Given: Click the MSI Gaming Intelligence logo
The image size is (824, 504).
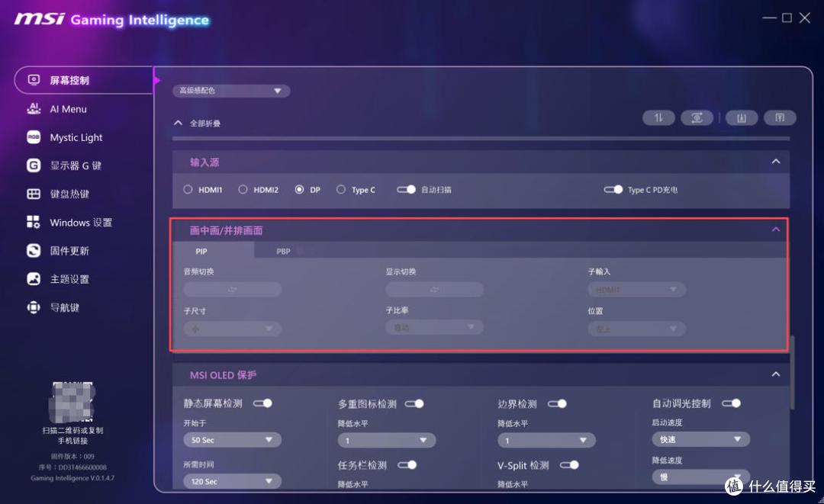Looking at the screenshot, I should pos(111,19).
